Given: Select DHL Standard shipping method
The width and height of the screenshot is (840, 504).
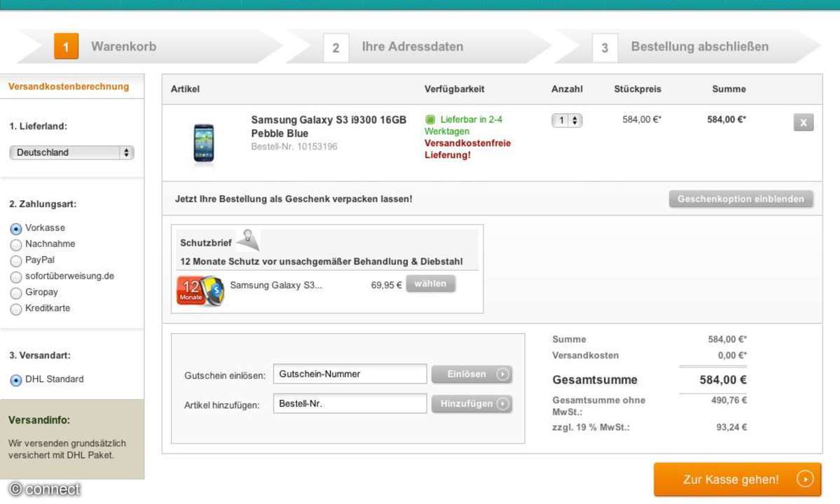Looking at the screenshot, I should [x=16, y=380].
